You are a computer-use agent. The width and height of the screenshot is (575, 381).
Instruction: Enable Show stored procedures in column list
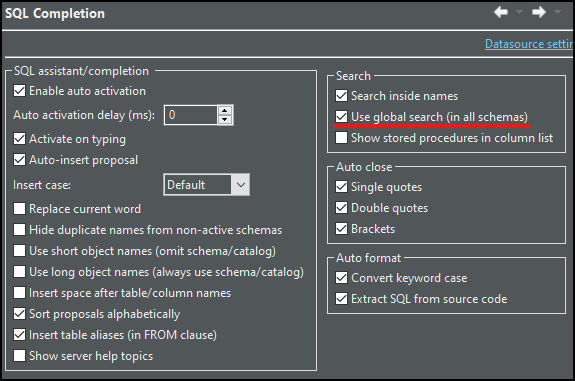[341, 138]
